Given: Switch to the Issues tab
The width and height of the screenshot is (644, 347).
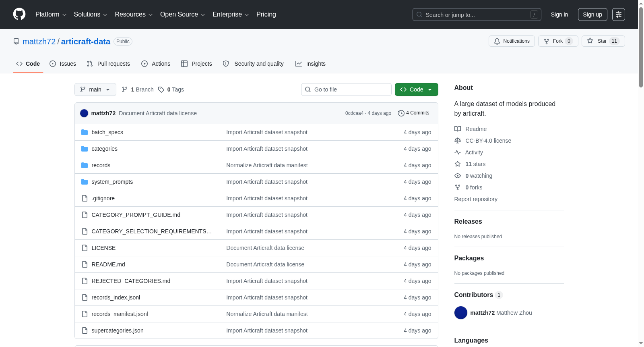Looking at the screenshot, I should (63, 64).
